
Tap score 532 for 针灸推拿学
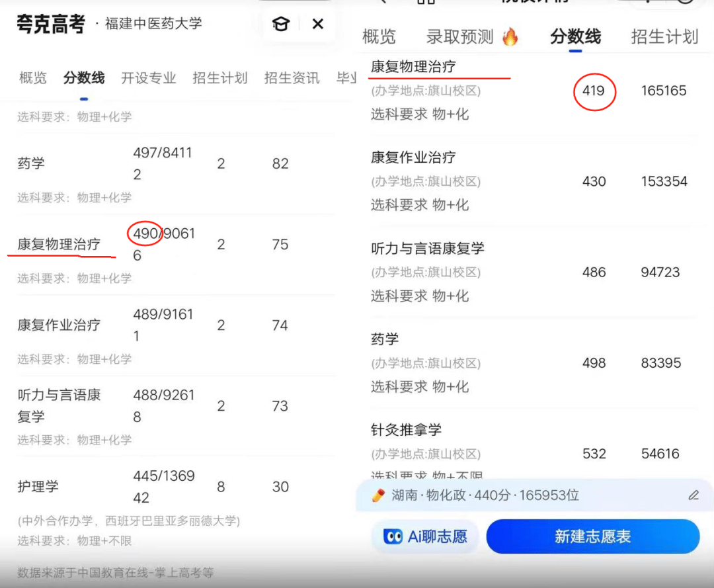(594, 454)
